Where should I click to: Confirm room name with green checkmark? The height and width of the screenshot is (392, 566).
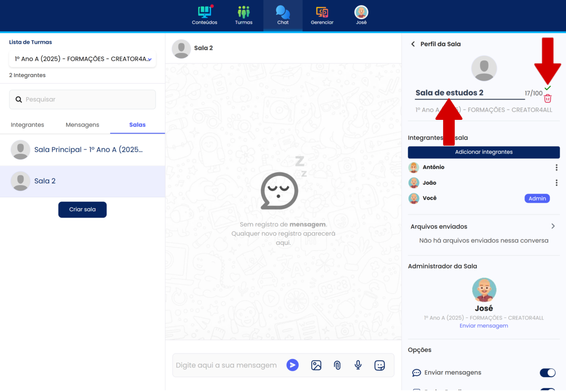(547, 88)
